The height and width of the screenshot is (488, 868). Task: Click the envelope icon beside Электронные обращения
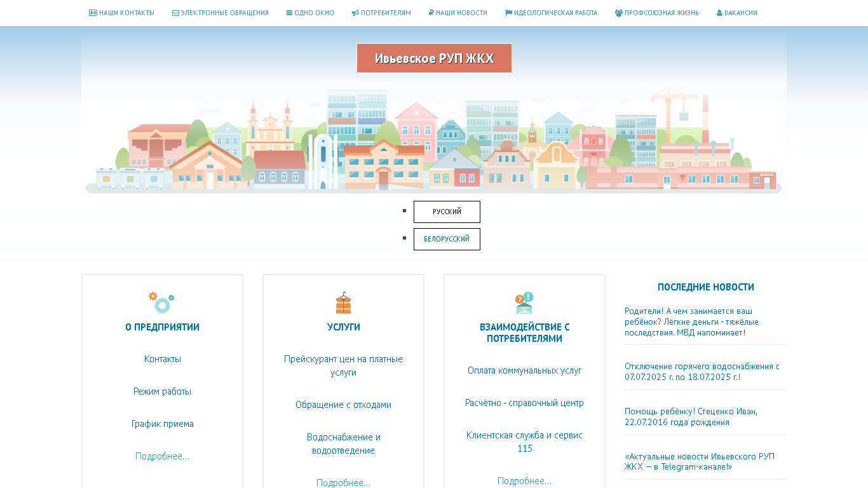pyautogui.click(x=175, y=13)
